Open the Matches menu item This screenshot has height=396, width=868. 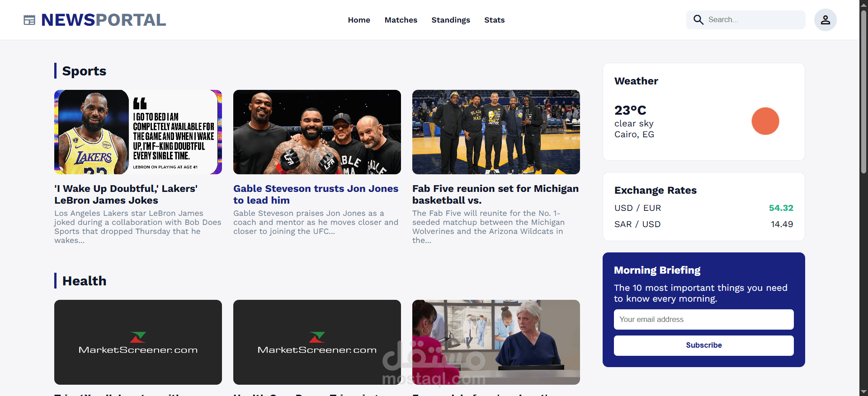pyautogui.click(x=401, y=20)
